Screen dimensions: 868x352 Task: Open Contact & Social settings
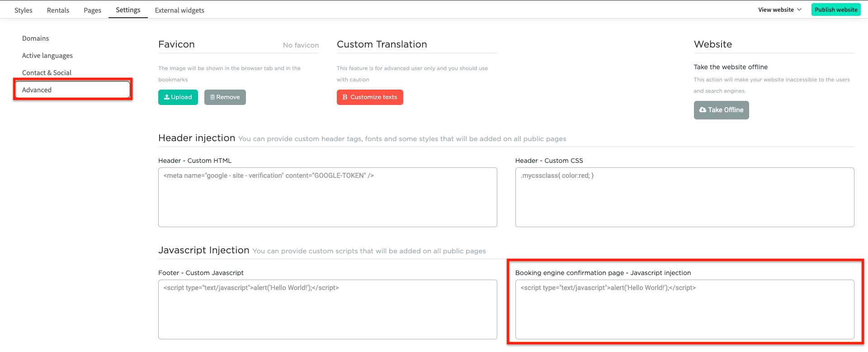click(x=47, y=73)
